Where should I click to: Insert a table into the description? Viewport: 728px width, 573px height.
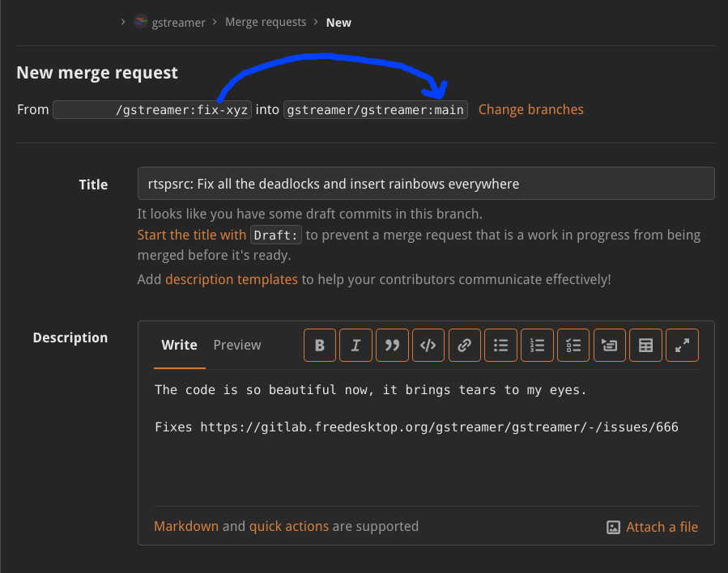[645, 346]
